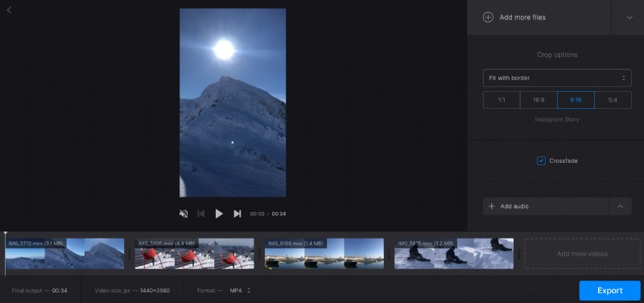Click the Instagram Story label

click(557, 119)
